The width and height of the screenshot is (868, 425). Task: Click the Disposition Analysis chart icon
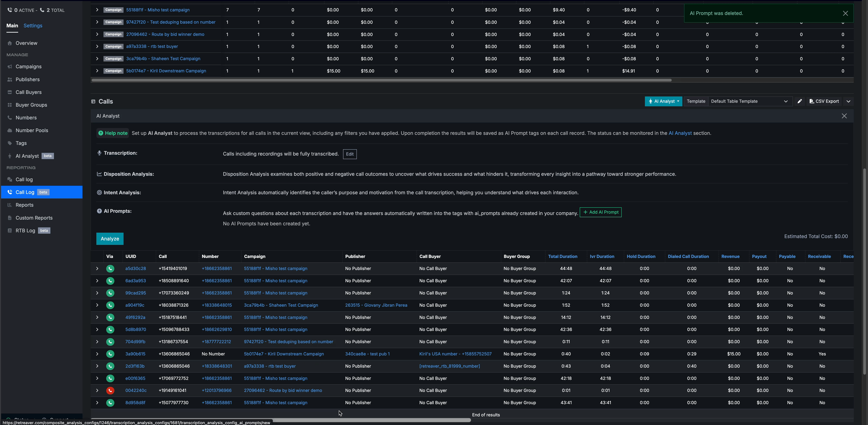coord(99,174)
